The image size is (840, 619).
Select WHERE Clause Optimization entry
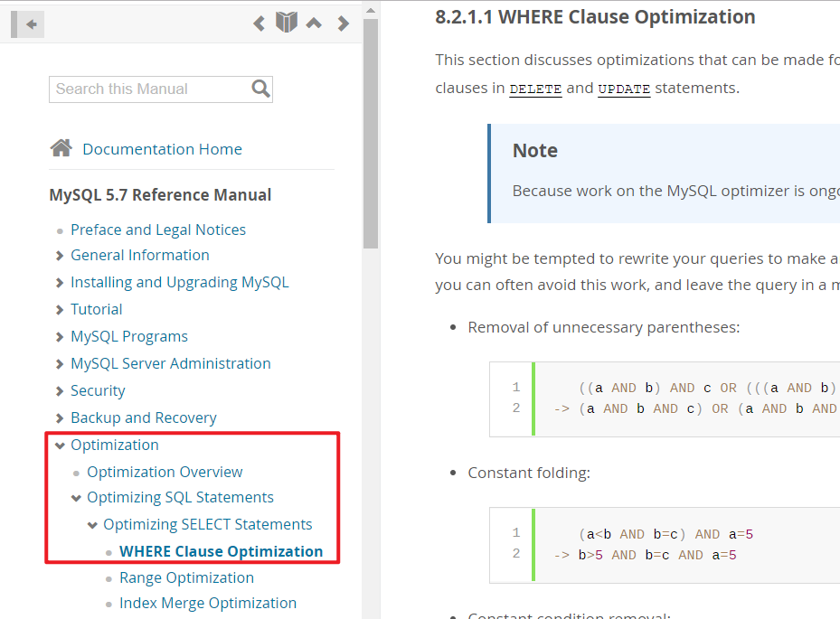tap(221, 551)
